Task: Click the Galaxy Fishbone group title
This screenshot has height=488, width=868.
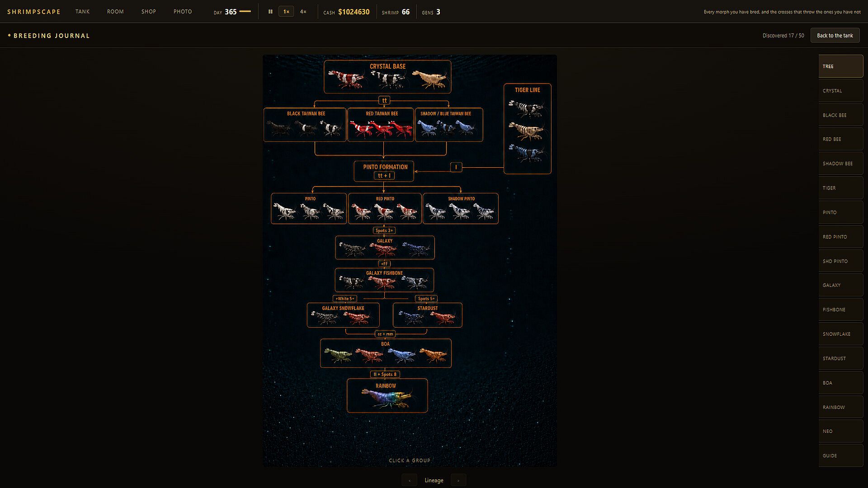Action: (x=384, y=273)
